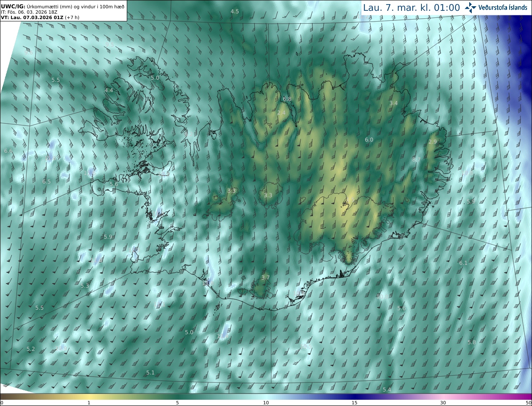Click the 6.6 value on the map

(x=8, y=151)
